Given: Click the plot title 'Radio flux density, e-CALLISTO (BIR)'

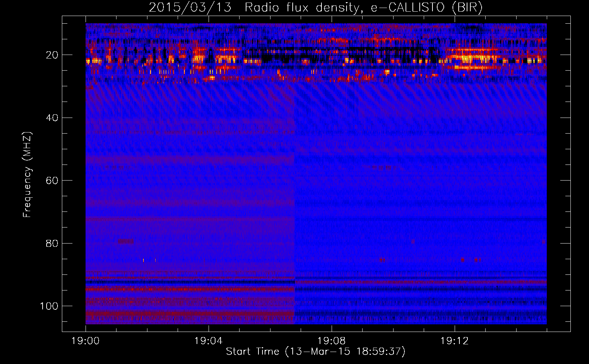Looking at the screenshot, I should click(364, 8).
